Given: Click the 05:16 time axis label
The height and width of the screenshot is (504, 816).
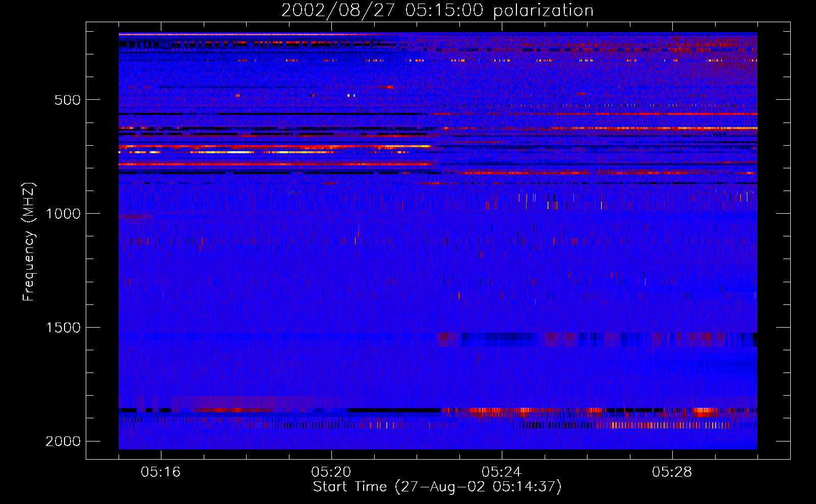Looking at the screenshot, I should [160, 472].
